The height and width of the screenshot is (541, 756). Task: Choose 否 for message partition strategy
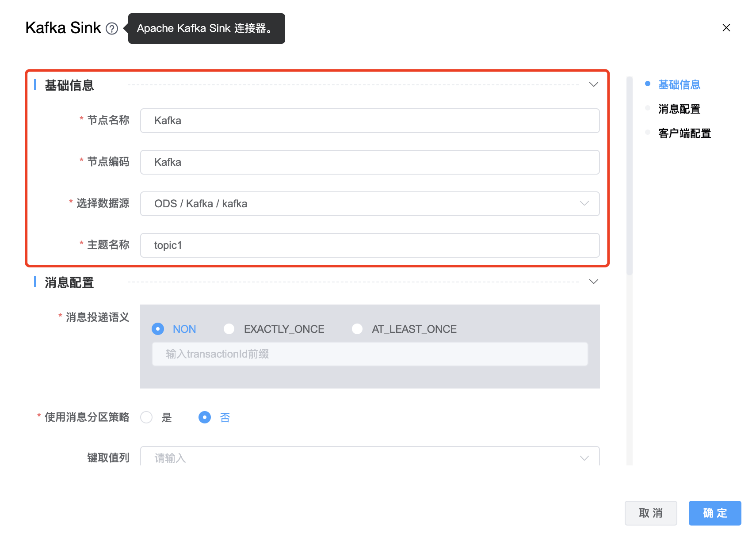[205, 417]
